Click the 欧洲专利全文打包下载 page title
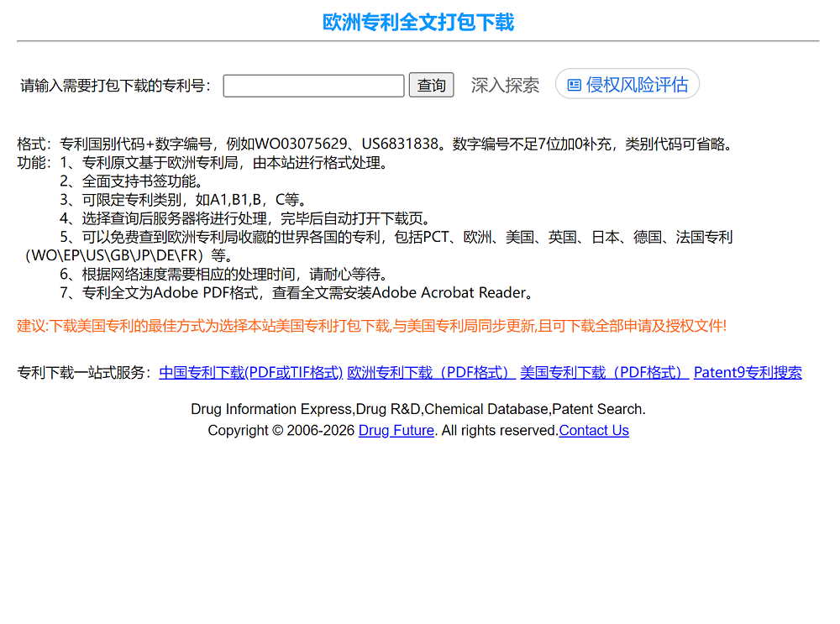Image resolution: width=840 pixels, height=624 pixels. (x=420, y=22)
